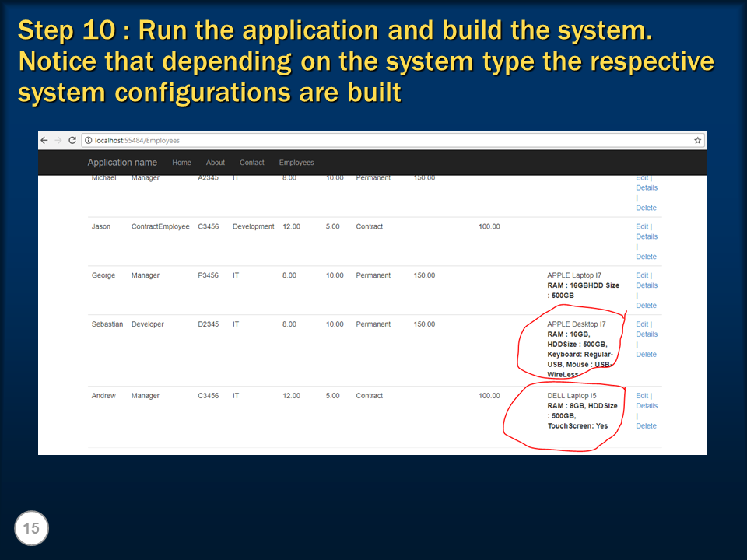Edit Michael's employee record

641,177
